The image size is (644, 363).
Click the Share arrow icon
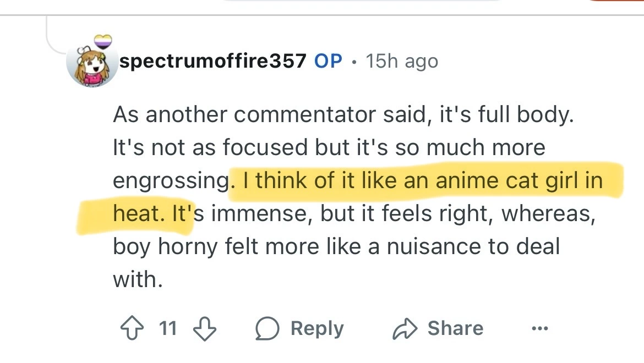click(x=404, y=328)
